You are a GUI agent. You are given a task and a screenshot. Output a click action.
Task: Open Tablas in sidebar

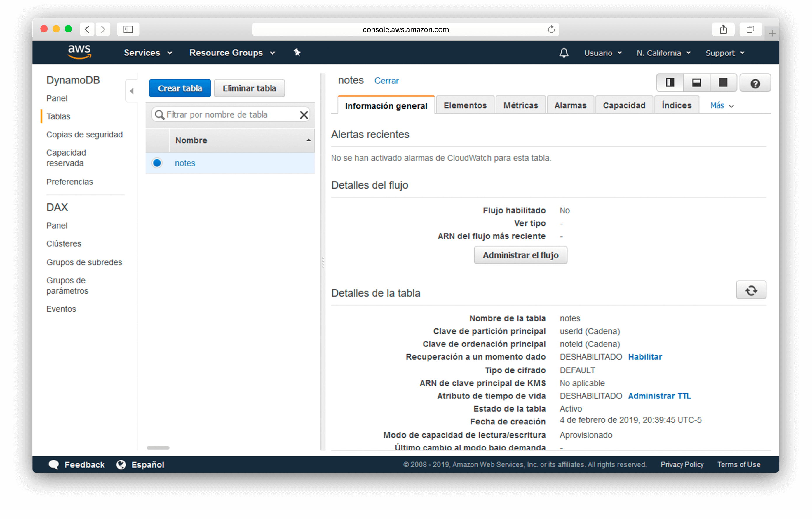click(58, 117)
